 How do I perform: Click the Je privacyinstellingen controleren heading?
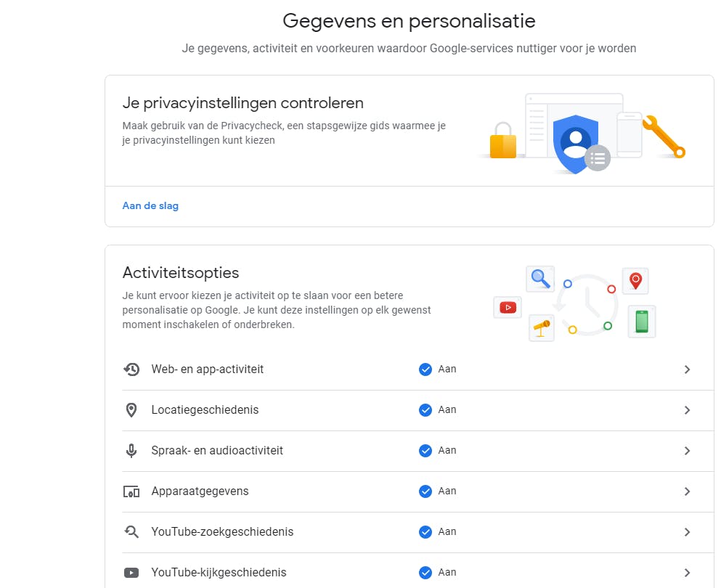pyautogui.click(x=243, y=103)
